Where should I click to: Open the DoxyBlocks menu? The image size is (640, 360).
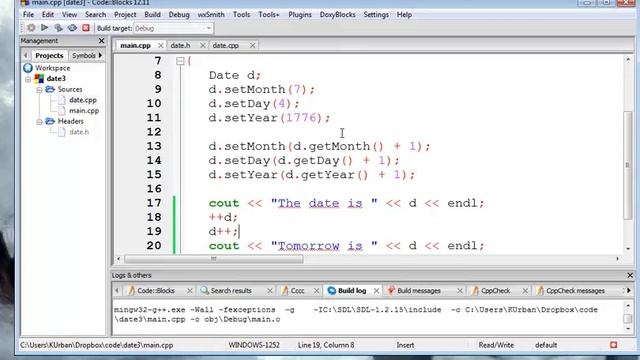(x=338, y=15)
